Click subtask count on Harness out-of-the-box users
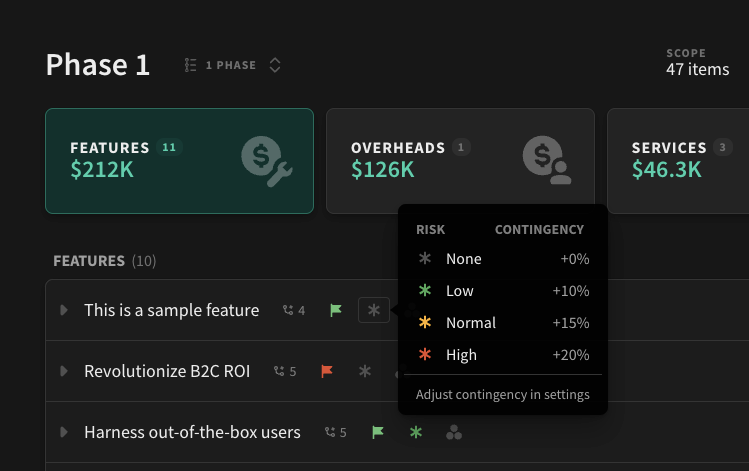 (335, 432)
